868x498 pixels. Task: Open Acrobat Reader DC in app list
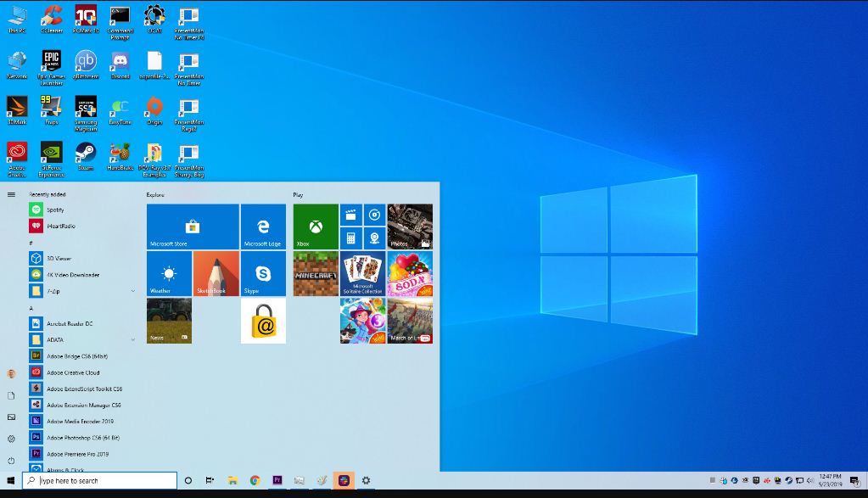[x=82, y=324]
